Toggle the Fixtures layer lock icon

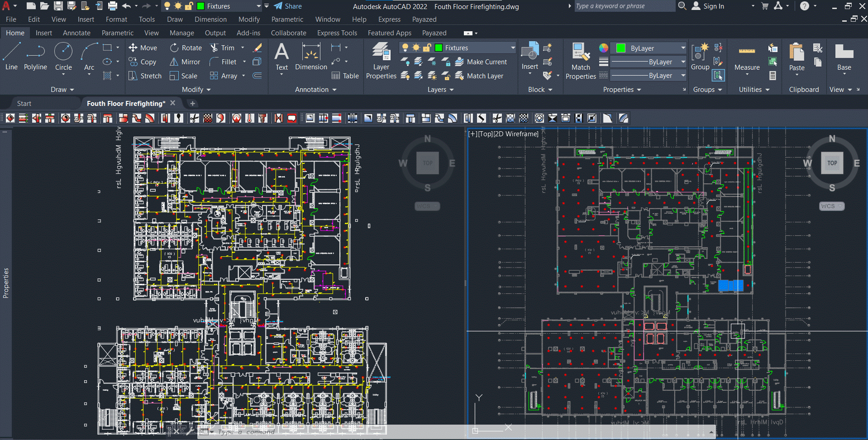[x=427, y=48]
